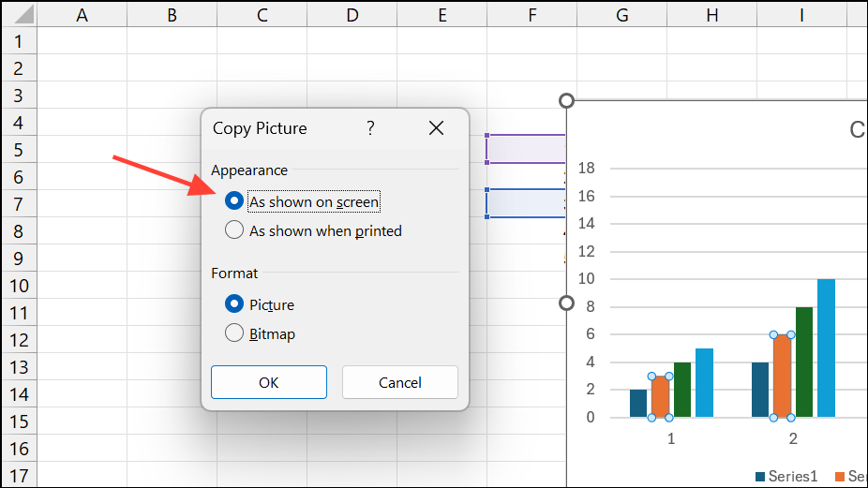Click the Series1 legend entry

pyautogui.click(x=786, y=477)
